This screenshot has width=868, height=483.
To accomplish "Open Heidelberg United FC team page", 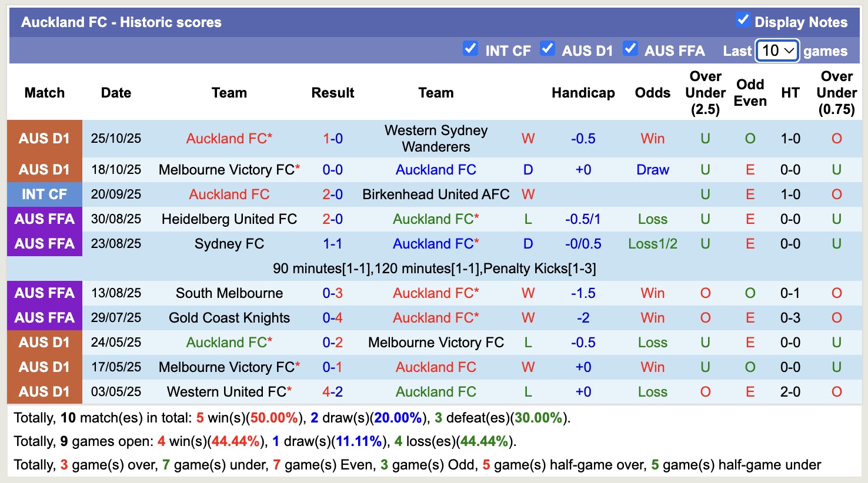I will click(229, 219).
